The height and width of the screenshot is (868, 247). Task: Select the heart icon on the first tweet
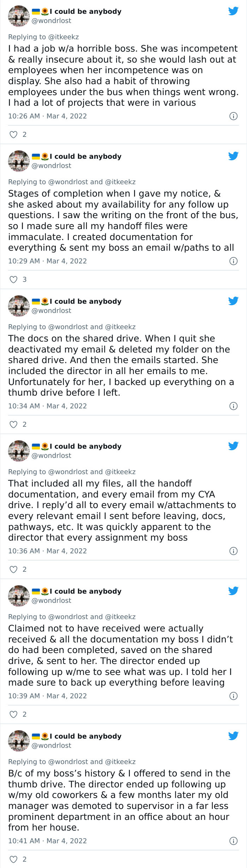13,134
